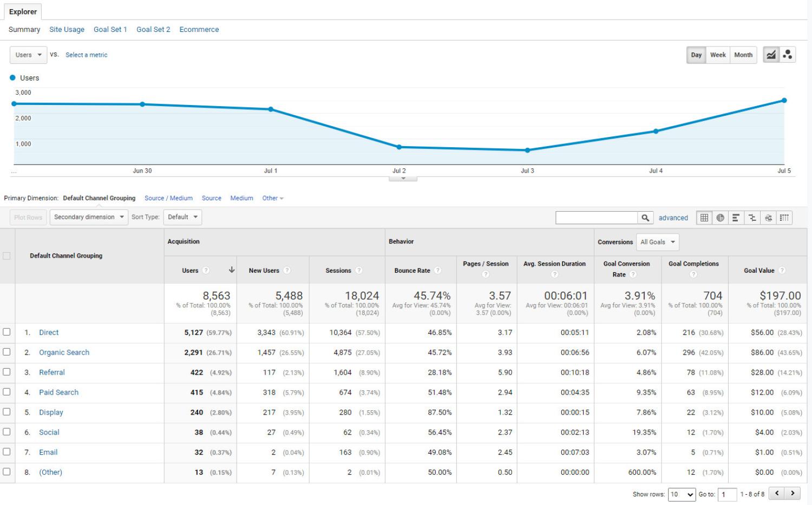Image resolution: width=812 pixels, height=505 pixels.
Task: Select the Paid Search row checkbox
Action: click(x=6, y=392)
